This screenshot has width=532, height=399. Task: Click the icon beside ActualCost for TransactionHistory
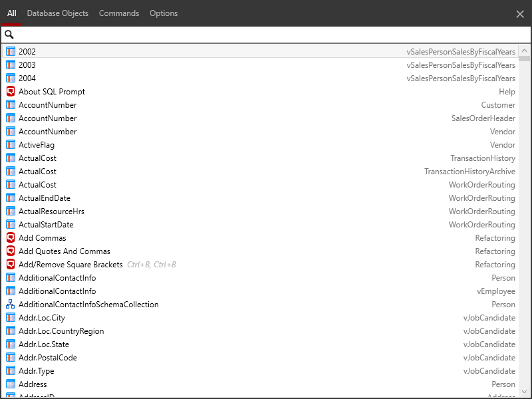pyautogui.click(x=9, y=158)
